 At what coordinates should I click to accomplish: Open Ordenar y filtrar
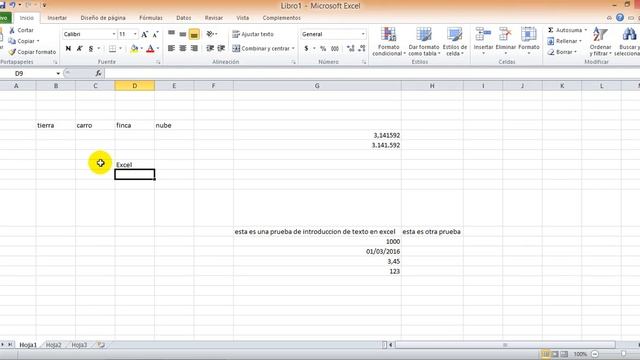(x=600, y=42)
